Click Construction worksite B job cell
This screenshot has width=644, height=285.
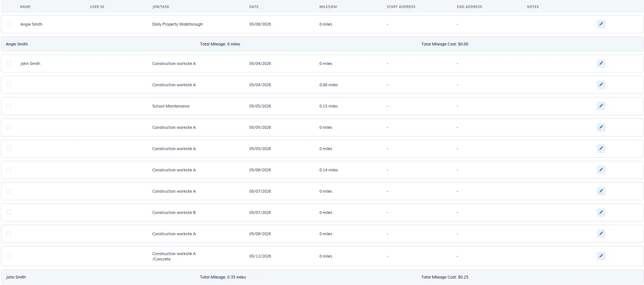pos(174,212)
